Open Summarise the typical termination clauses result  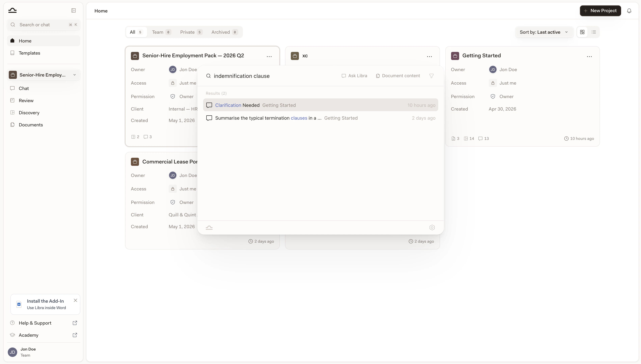tap(320, 118)
